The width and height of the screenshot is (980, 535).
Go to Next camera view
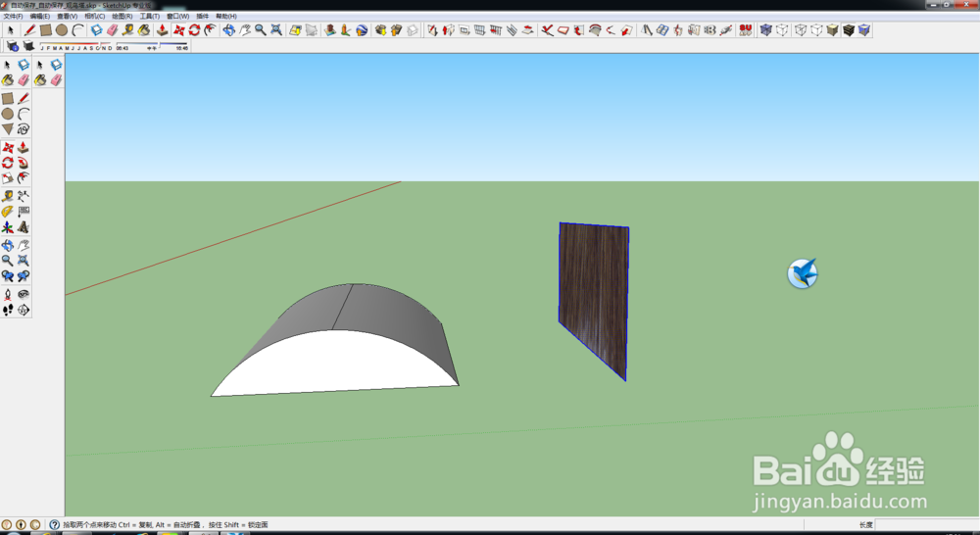[x=24, y=275]
